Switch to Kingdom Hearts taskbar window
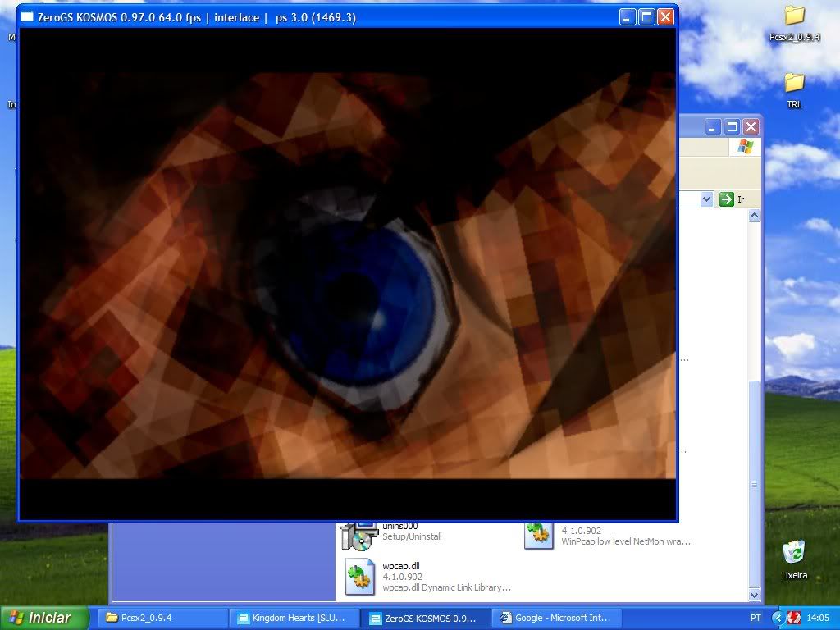The height and width of the screenshot is (630, 840). (x=293, y=618)
